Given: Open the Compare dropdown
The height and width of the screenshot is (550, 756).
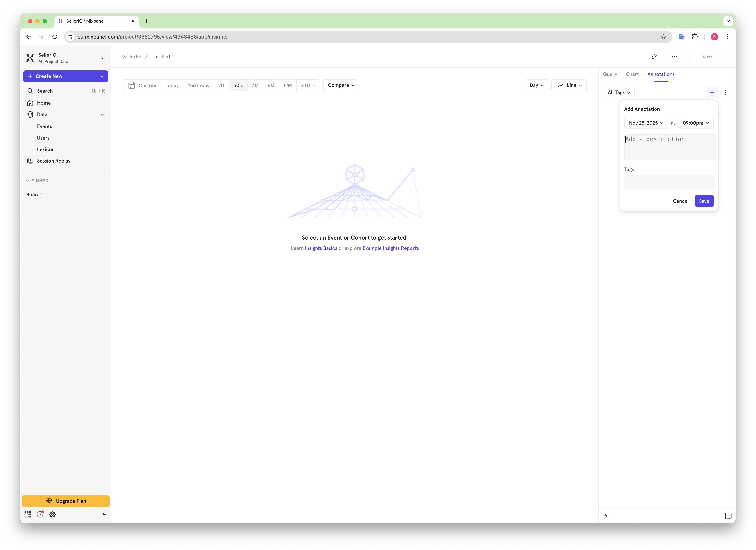Looking at the screenshot, I should tap(341, 85).
